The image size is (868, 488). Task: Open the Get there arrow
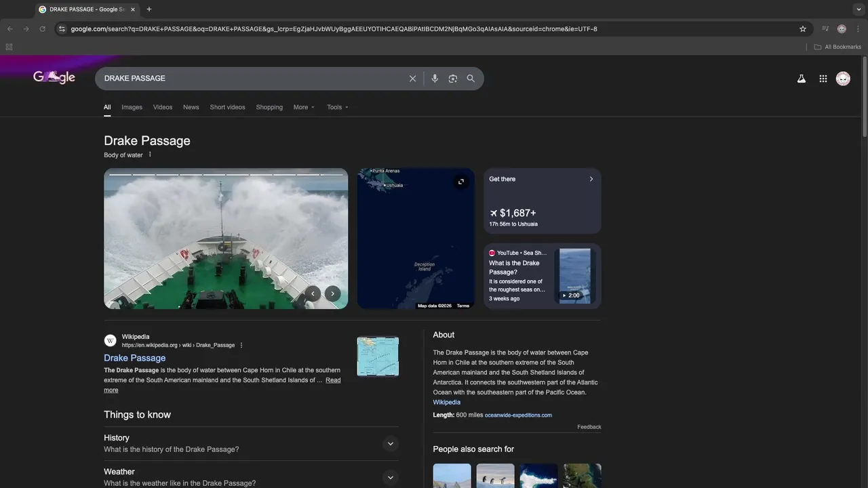pyautogui.click(x=591, y=179)
